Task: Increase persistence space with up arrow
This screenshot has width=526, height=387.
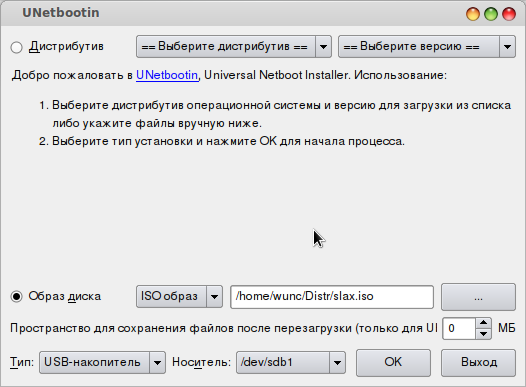Action: tap(483, 323)
